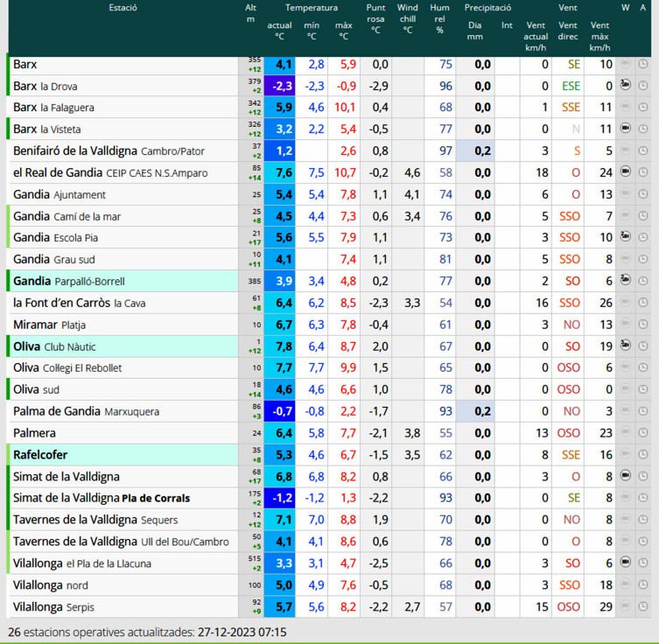Open the webcam icon for Vilallonga el Pla de la Llacuna
This screenshot has height=644, width=659.
pos(626,563)
